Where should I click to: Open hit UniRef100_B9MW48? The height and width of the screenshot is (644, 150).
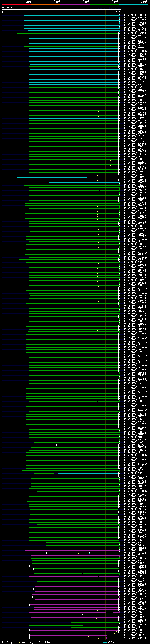(x=135, y=18)
